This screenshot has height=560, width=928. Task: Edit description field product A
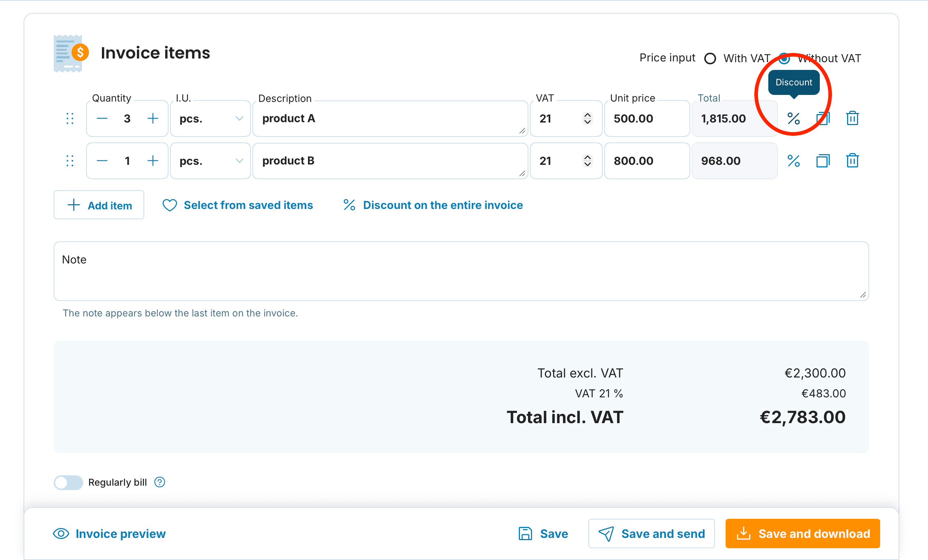pyautogui.click(x=390, y=118)
